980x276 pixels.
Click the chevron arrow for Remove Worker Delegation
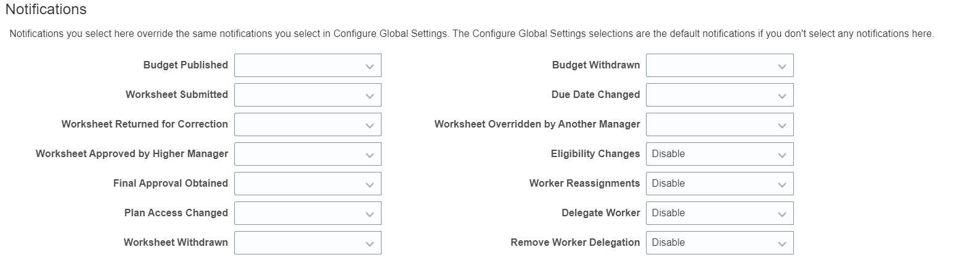point(782,244)
